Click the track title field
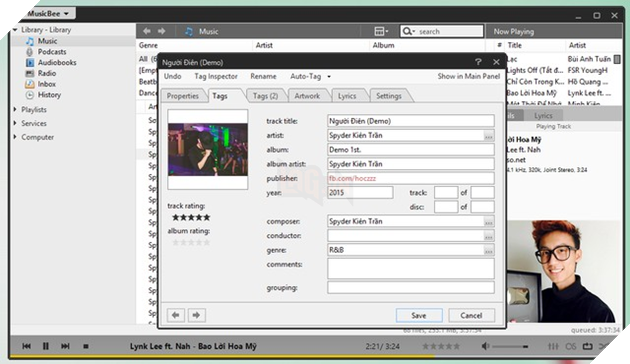The width and height of the screenshot is (630, 364). tap(411, 121)
